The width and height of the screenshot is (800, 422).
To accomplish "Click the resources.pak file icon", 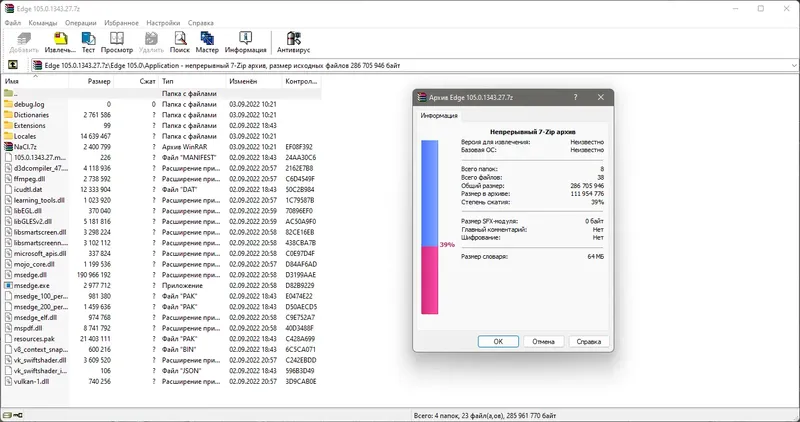I will (8, 339).
